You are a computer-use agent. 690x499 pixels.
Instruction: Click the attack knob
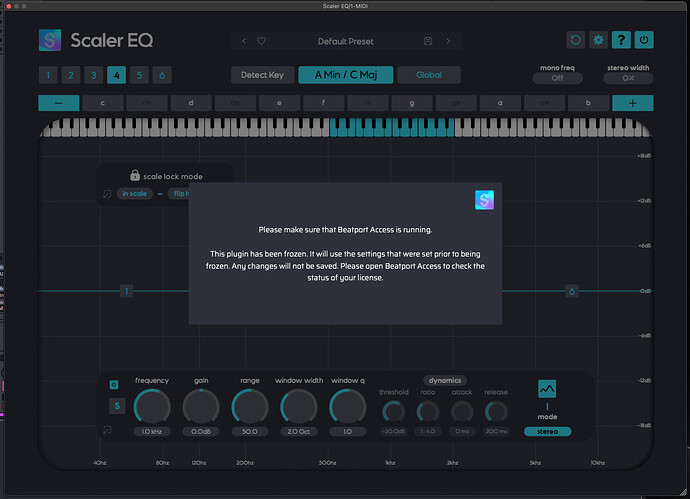[462, 412]
